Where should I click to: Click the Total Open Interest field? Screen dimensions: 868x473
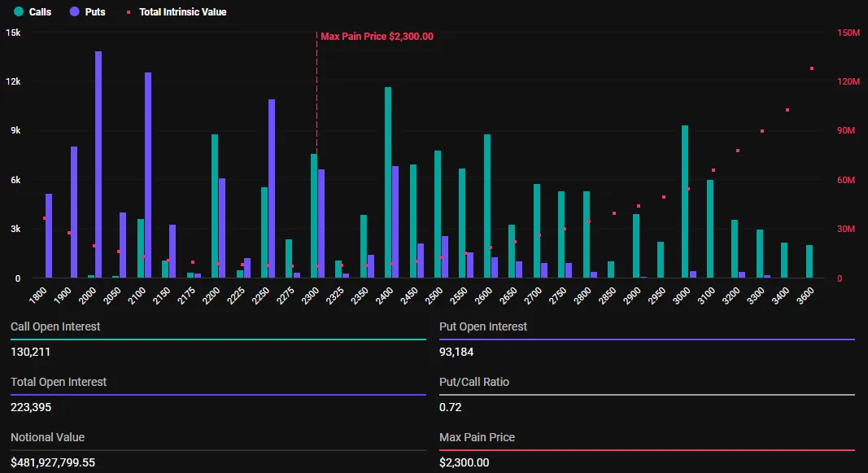(57, 381)
